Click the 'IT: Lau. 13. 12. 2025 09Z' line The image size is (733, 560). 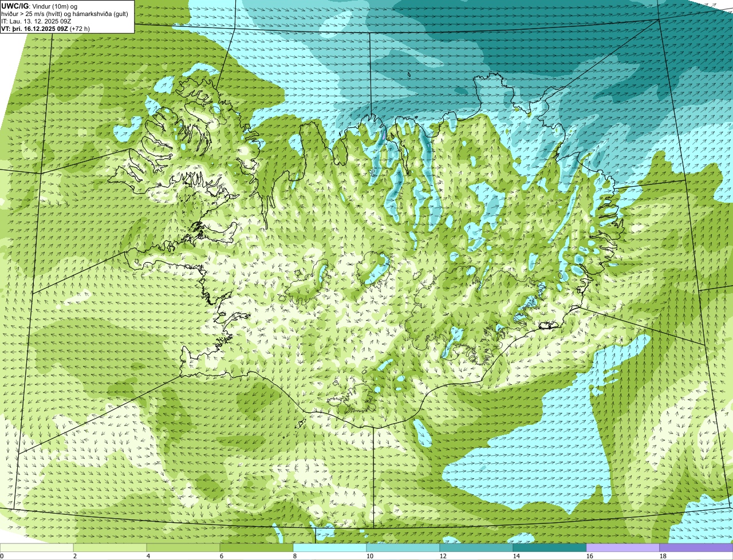click(36, 21)
